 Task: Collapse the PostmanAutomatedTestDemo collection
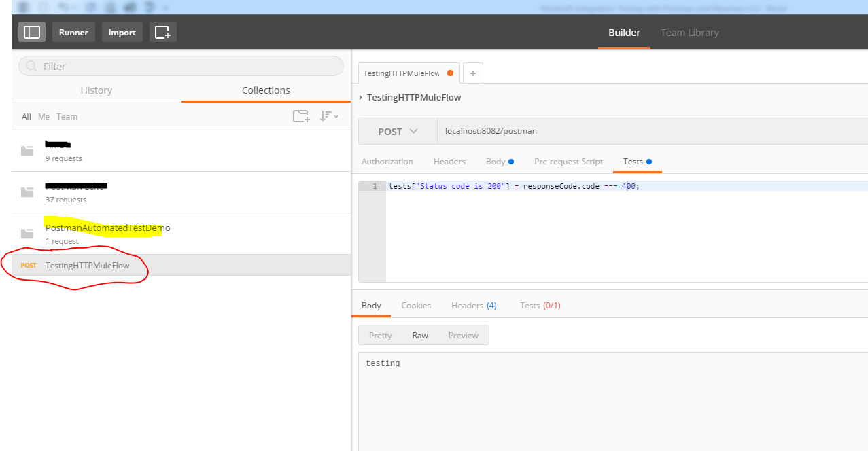click(181, 234)
